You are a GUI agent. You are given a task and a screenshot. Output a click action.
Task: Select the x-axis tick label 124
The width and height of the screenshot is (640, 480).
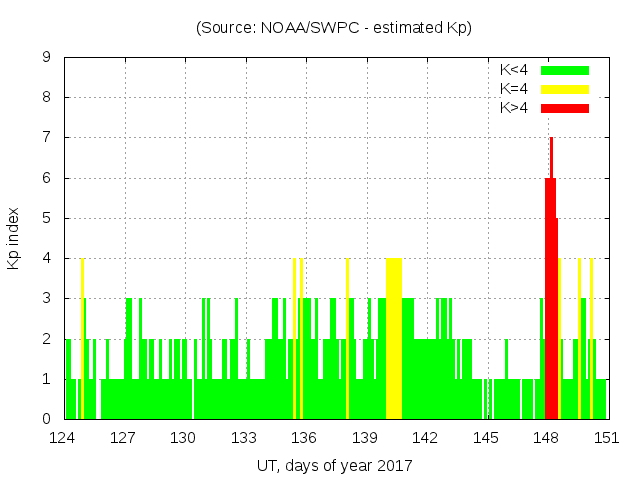(x=63, y=438)
